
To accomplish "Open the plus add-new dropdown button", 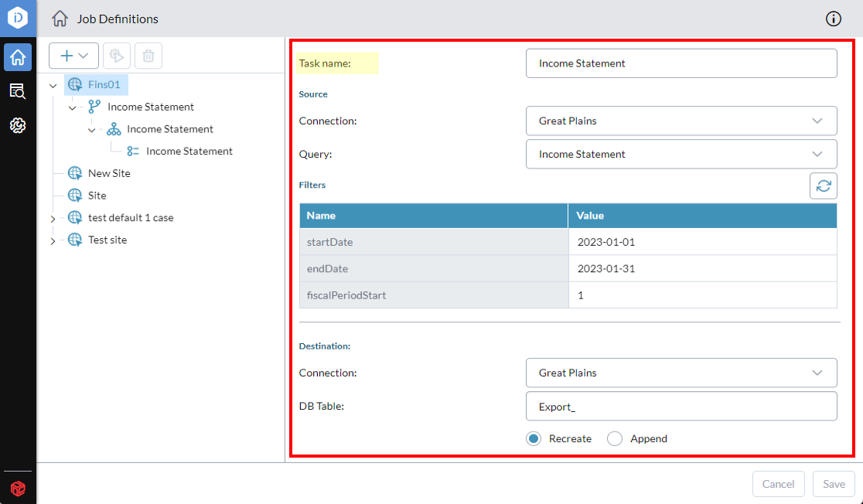I will 73,56.
